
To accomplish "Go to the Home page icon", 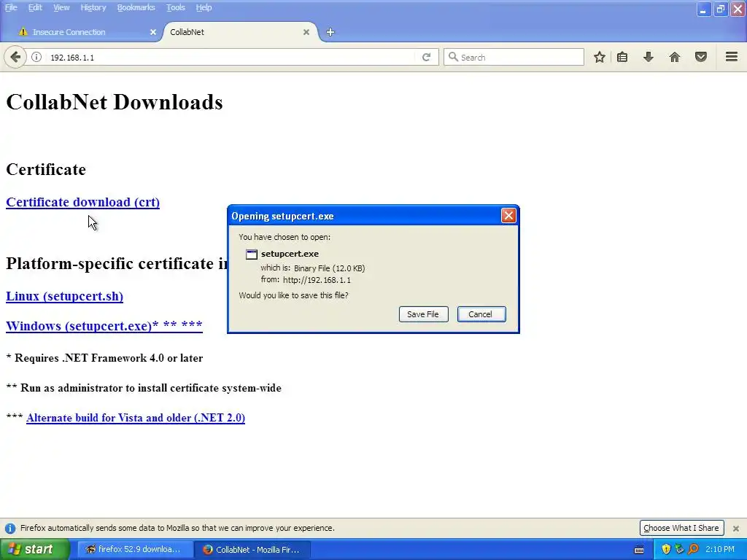I will point(675,57).
